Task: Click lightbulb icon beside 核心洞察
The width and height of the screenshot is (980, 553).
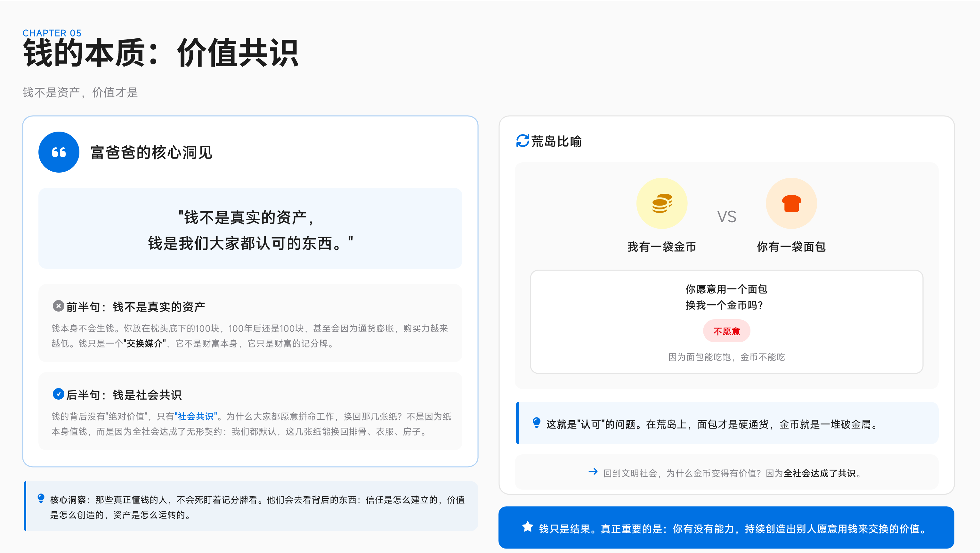Action: (41, 499)
